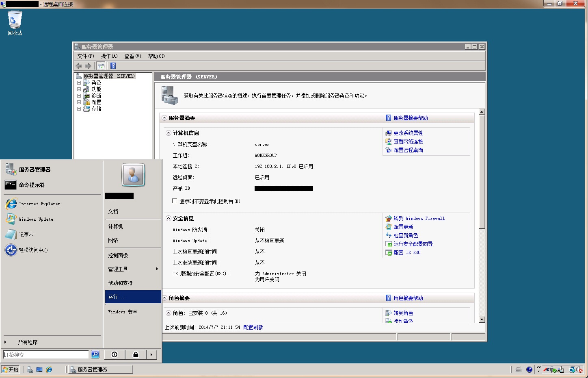Open the 操作 menu
This screenshot has height=378, width=588.
[109, 56]
